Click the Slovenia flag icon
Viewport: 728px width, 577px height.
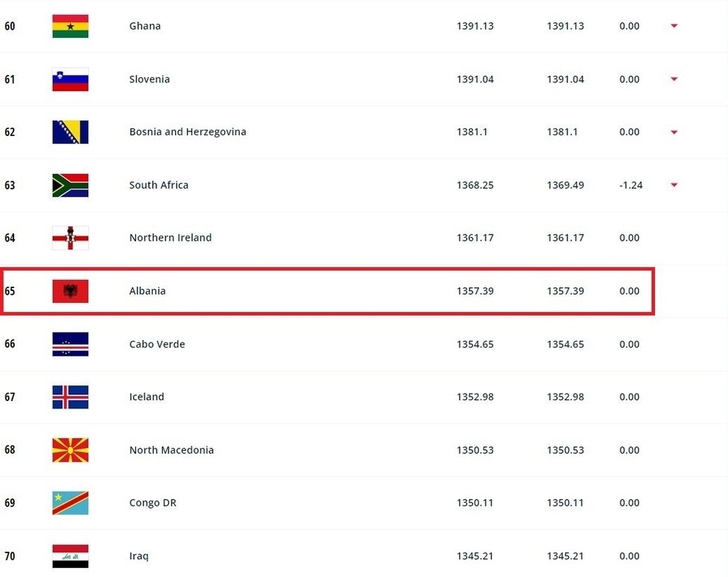71,79
